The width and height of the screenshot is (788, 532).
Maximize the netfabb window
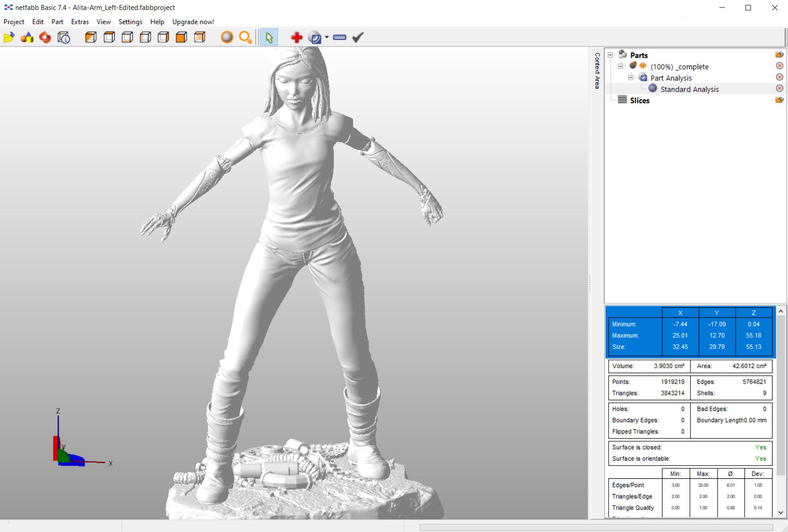(748, 8)
